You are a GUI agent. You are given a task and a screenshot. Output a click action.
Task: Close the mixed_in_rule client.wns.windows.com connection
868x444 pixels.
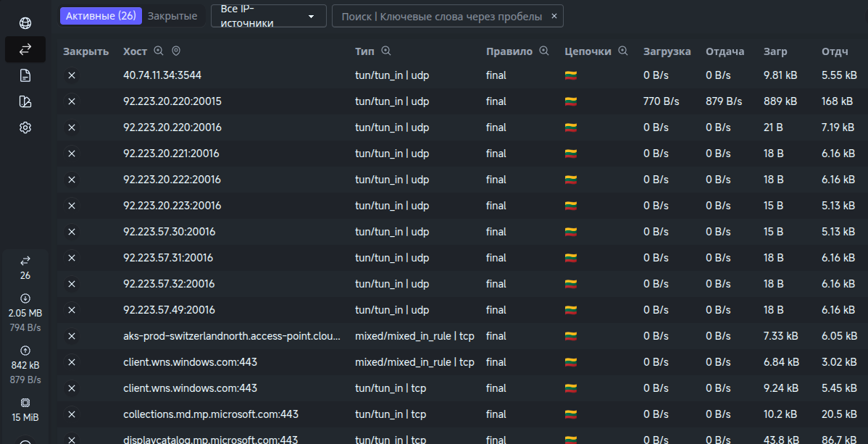[x=72, y=362]
